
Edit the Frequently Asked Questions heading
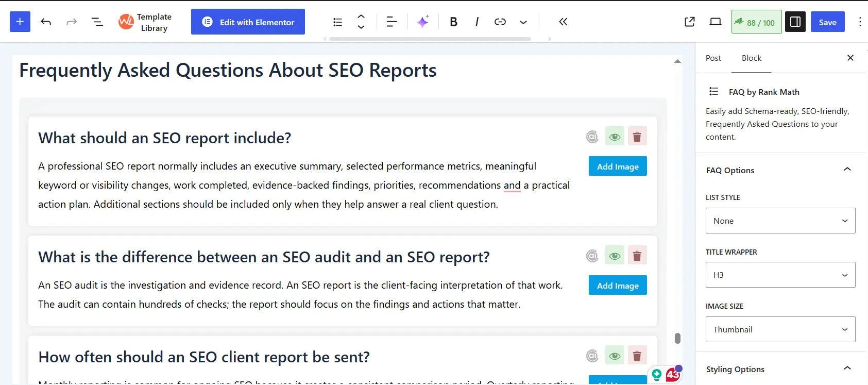point(228,70)
